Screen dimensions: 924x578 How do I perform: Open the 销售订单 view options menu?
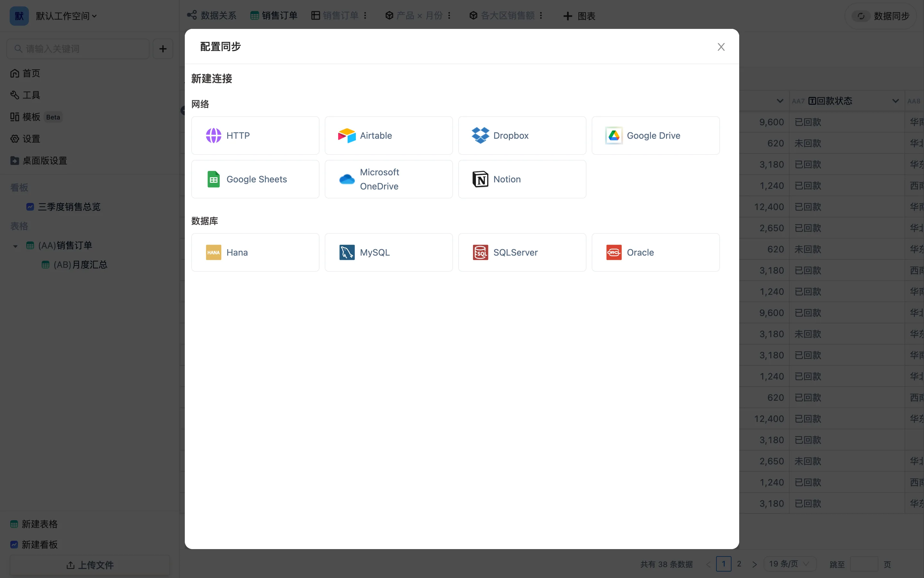(x=365, y=15)
